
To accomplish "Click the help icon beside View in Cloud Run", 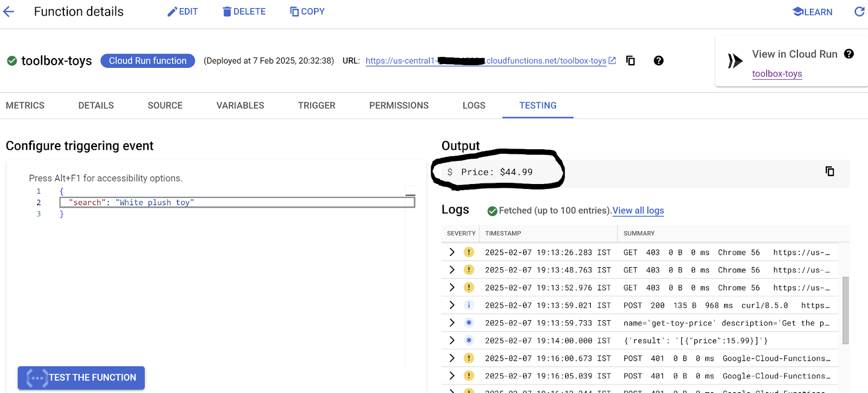I will [x=849, y=54].
